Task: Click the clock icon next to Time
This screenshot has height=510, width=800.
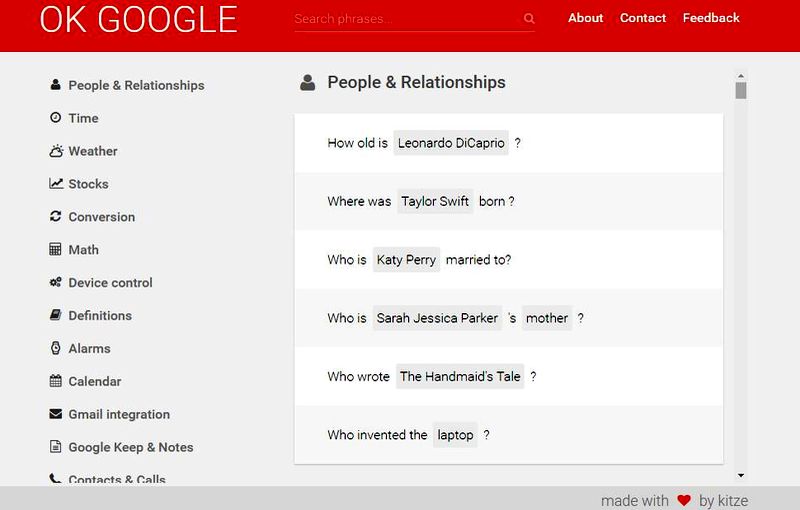Action: pyautogui.click(x=56, y=118)
